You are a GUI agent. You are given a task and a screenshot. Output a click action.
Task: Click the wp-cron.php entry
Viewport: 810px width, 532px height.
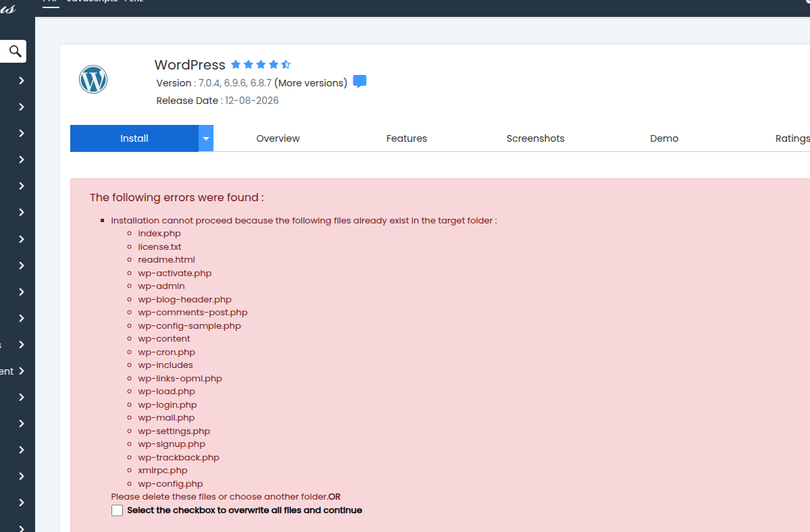point(166,352)
